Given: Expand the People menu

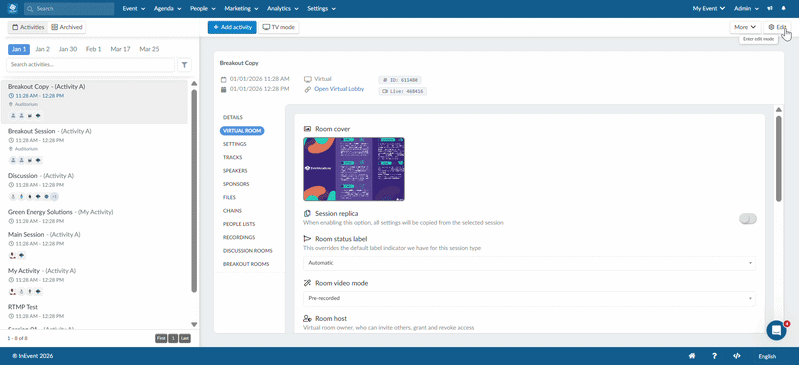Looking at the screenshot, I should click(x=203, y=9).
